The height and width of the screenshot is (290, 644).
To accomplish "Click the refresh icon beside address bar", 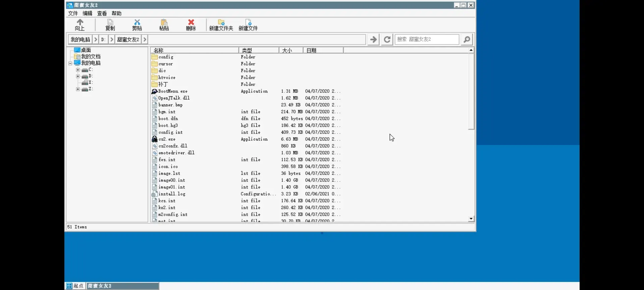I will tap(387, 39).
